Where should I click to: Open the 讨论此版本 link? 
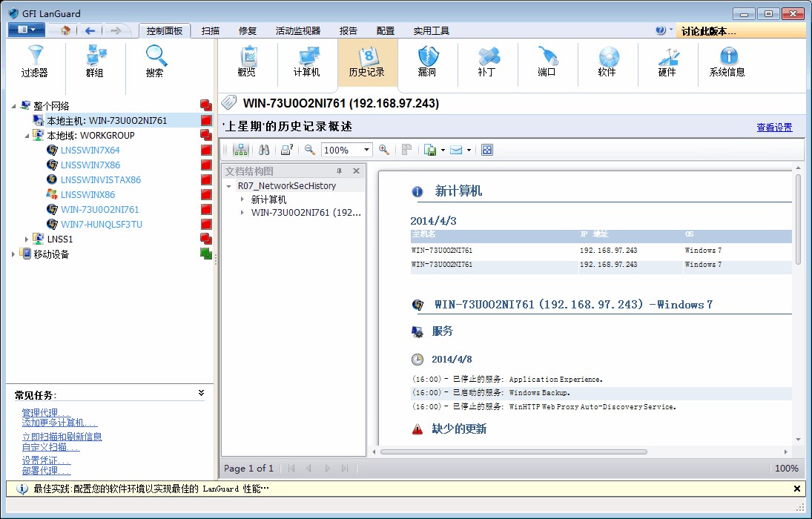click(x=708, y=32)
